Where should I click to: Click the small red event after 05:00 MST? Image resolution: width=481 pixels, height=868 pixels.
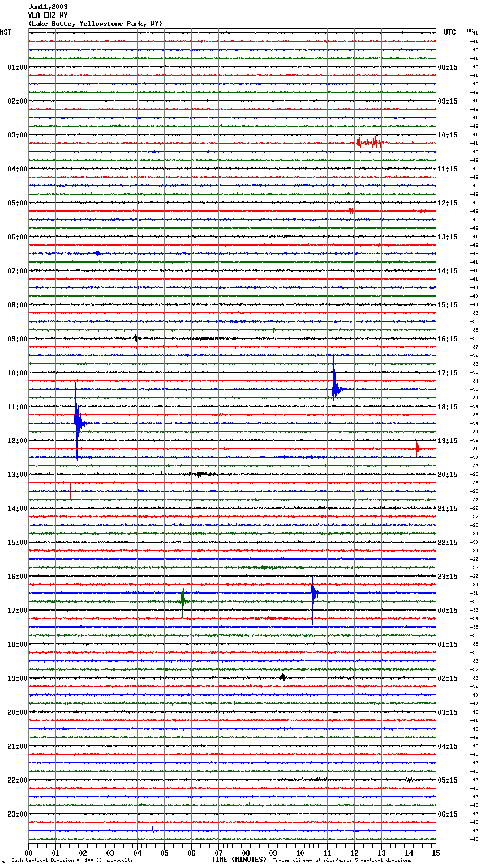(x=351, y=211)
